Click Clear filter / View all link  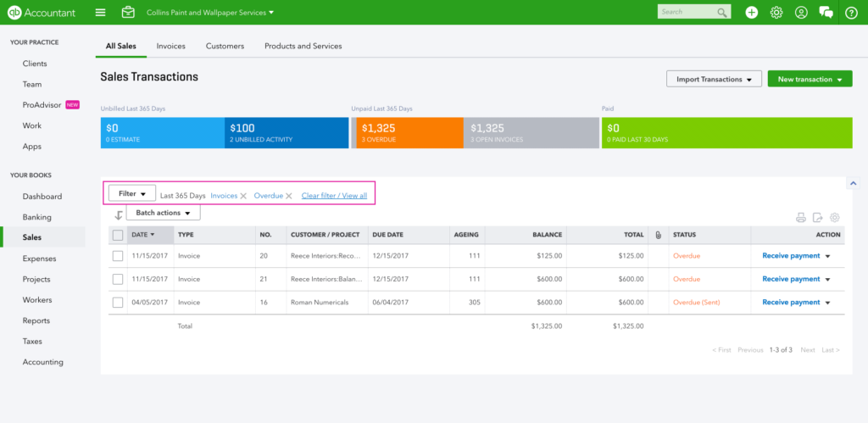click(x=334, y=196)
